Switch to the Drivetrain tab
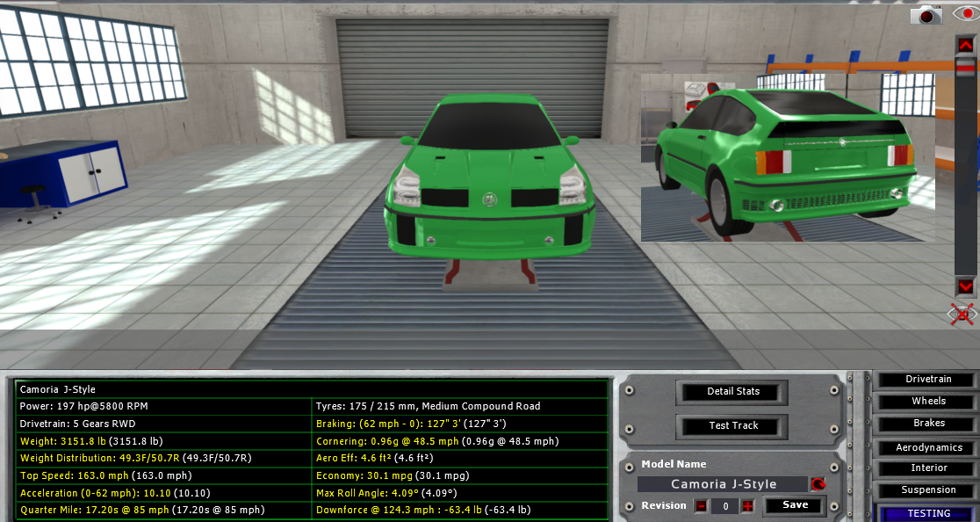Viewport: 980px width, 522px height. click(928, 380)
